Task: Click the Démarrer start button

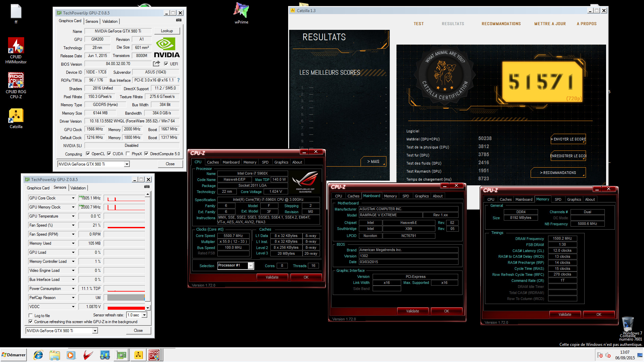Action: 13,355
